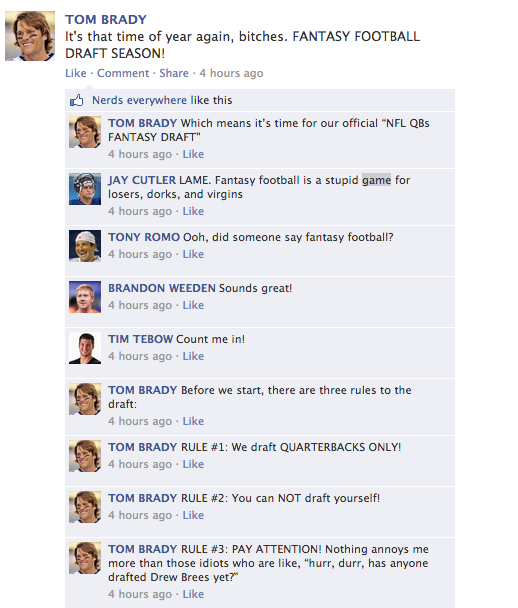The width and height of the screenshot is (518, 608).
Task: Click the 4 hours ago timestamp on main post
Action: click(x=231, y=73)
